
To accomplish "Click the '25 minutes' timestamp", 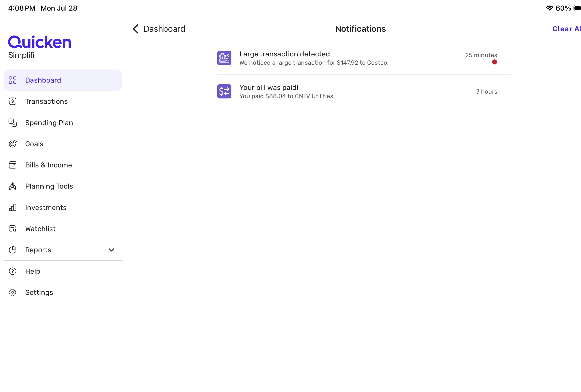I will (x=481, y=55).
